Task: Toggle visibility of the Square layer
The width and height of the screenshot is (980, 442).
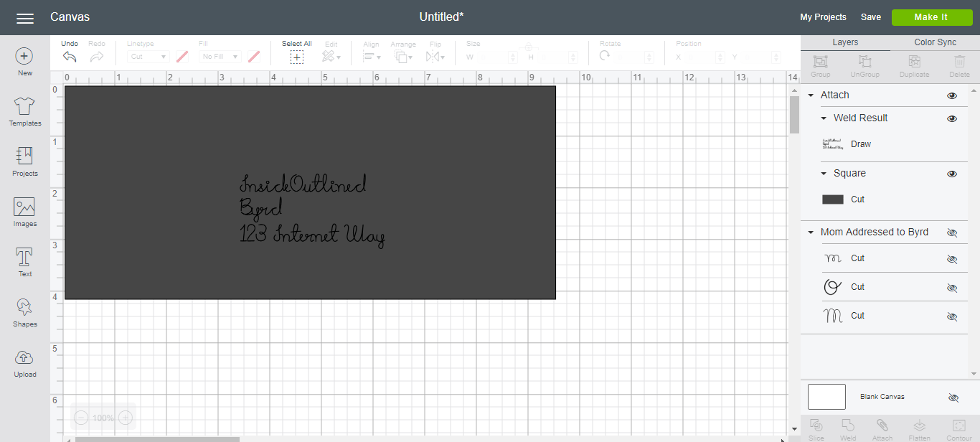Action: 952,173
